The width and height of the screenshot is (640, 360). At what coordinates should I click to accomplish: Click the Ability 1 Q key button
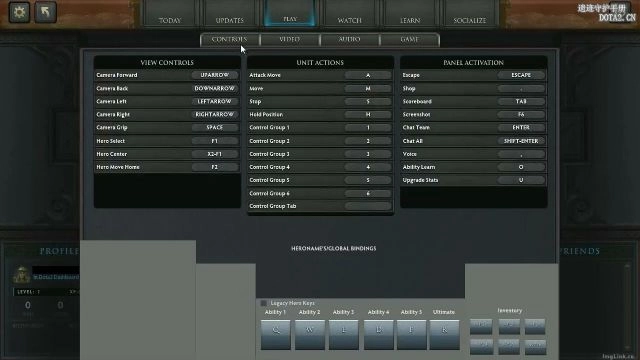tap(276, 334)
